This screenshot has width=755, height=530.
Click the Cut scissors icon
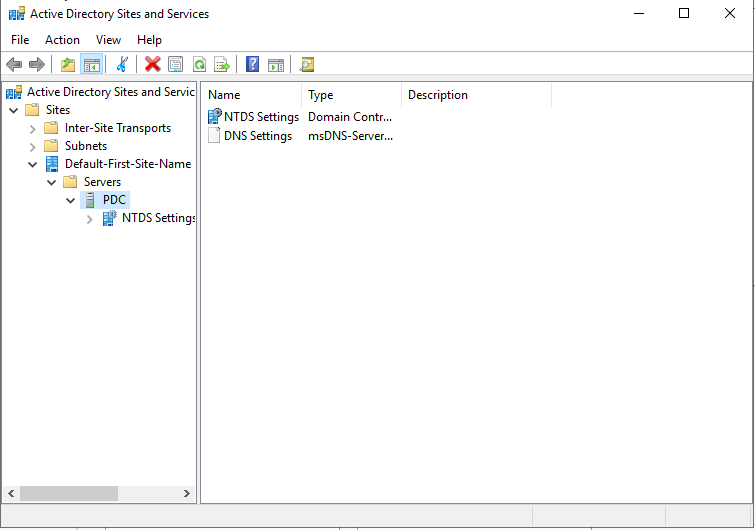coord(122,64)
